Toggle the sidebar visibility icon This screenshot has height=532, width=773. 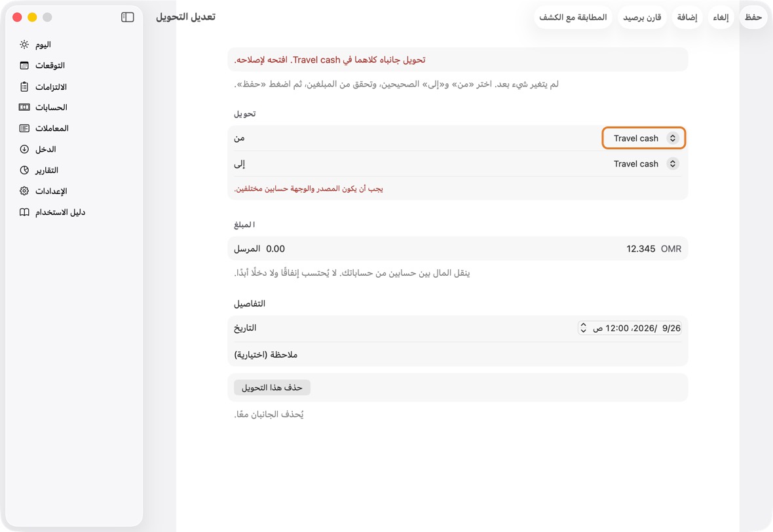point(127,17)
